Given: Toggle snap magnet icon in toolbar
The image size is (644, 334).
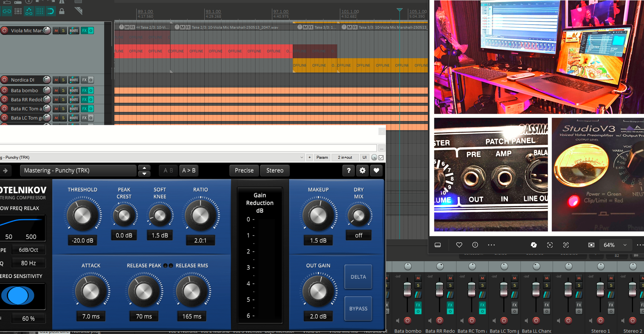Looking at the screenshot, I should pyautogui.click(x=50, y=11).
